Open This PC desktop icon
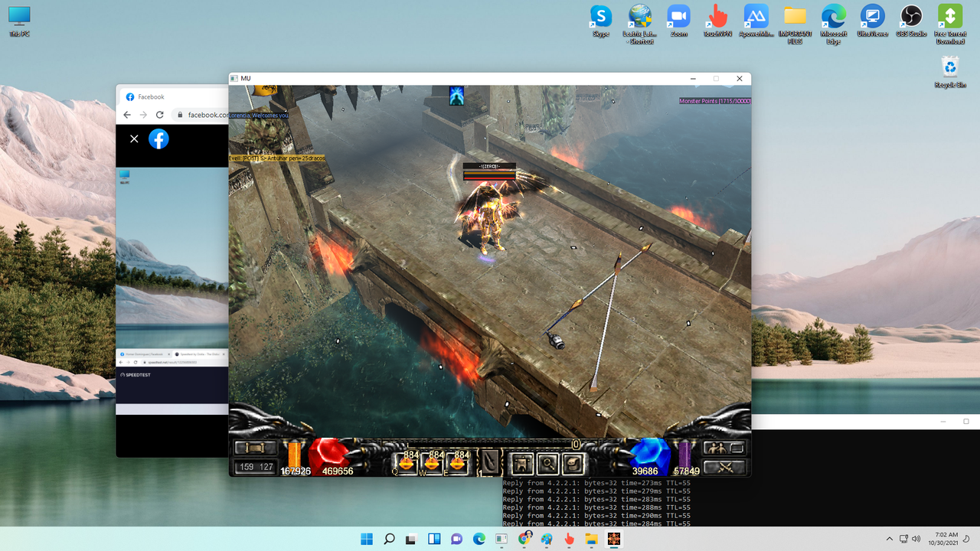 point(20,21)
